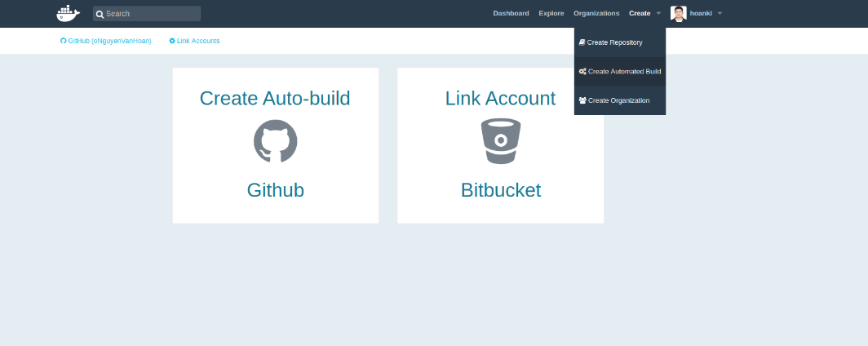
Task: Click the large Bitbucket bucket icon
Action: point(500,141)
